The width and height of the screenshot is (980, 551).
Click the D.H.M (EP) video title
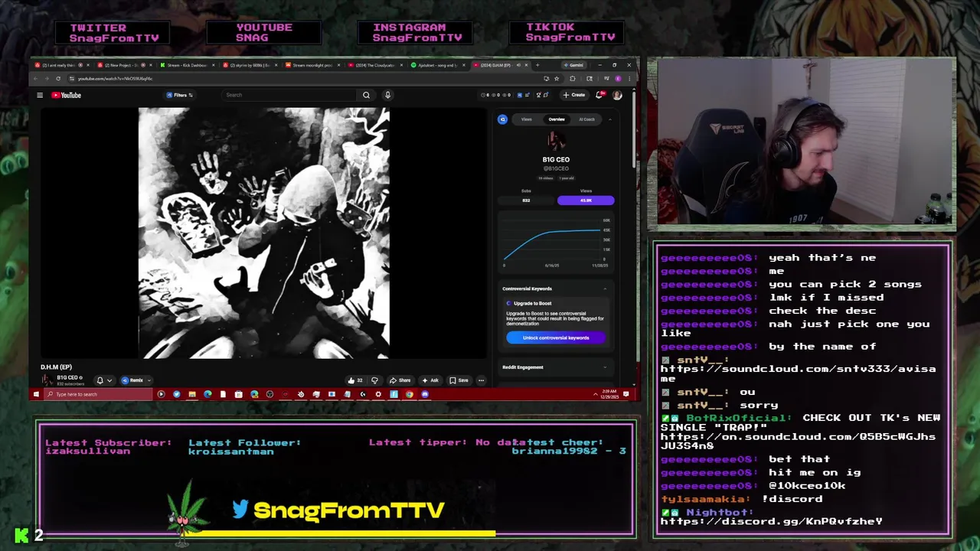pos(56,367)
